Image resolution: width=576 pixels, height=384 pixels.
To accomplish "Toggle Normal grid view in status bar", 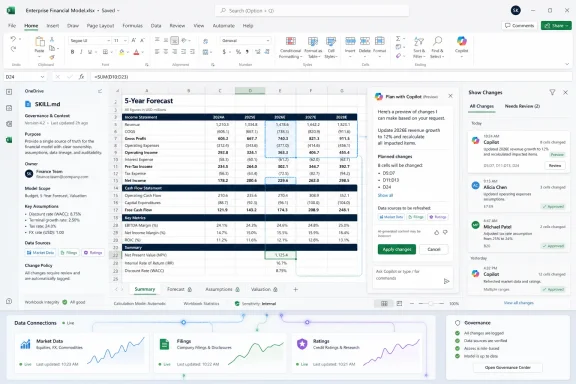I will [384, 304].
